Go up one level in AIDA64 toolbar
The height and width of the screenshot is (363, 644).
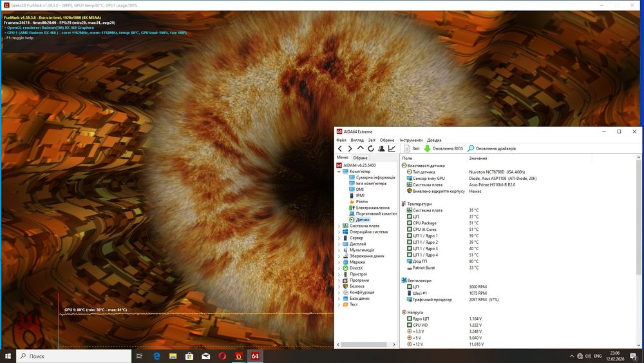[360, 148]
